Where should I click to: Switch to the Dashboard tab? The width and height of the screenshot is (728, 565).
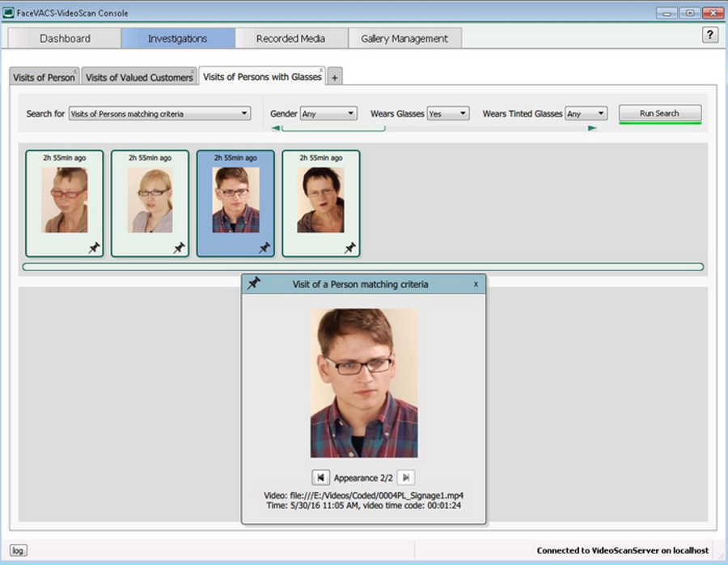click(65, 38)
